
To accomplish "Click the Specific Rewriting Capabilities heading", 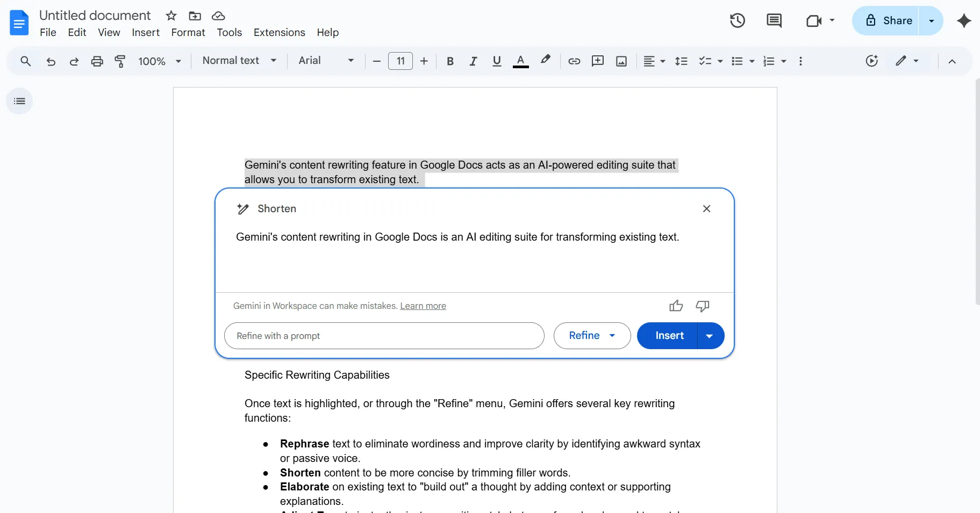I will pyautogui.click(x=317, y=375).
